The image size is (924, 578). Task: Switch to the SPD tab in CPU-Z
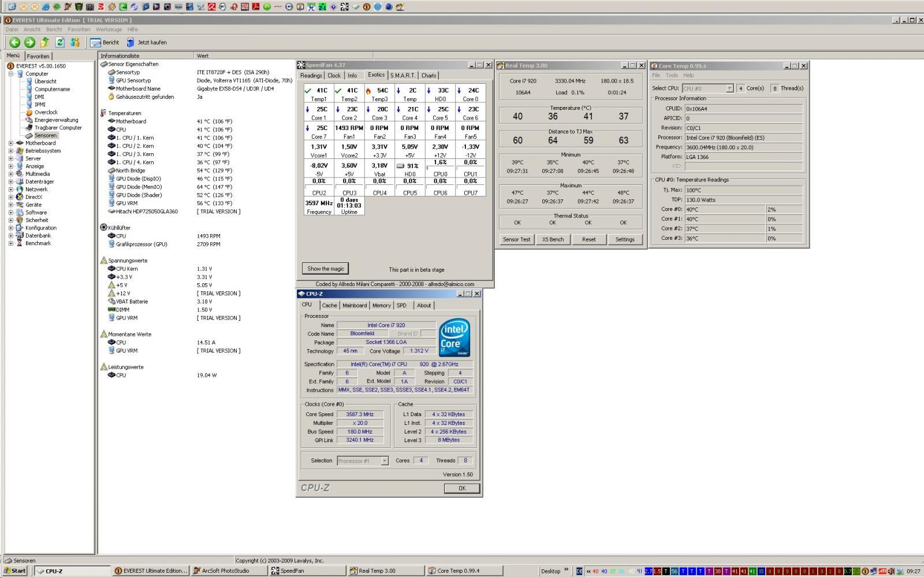[x=402, y=305]
